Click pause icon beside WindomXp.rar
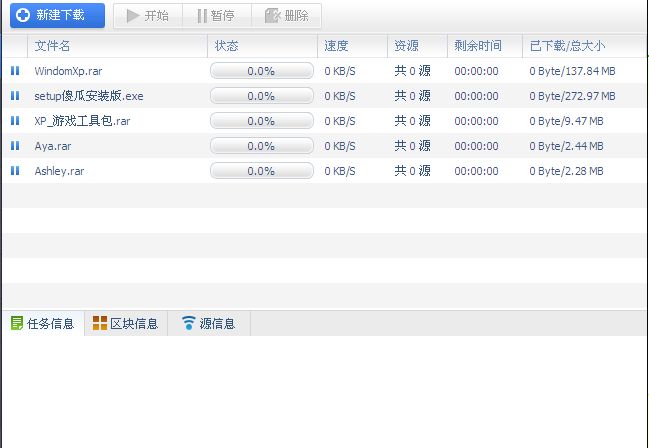The height and width of the screenshot is (448, 649). pos(15,71)
